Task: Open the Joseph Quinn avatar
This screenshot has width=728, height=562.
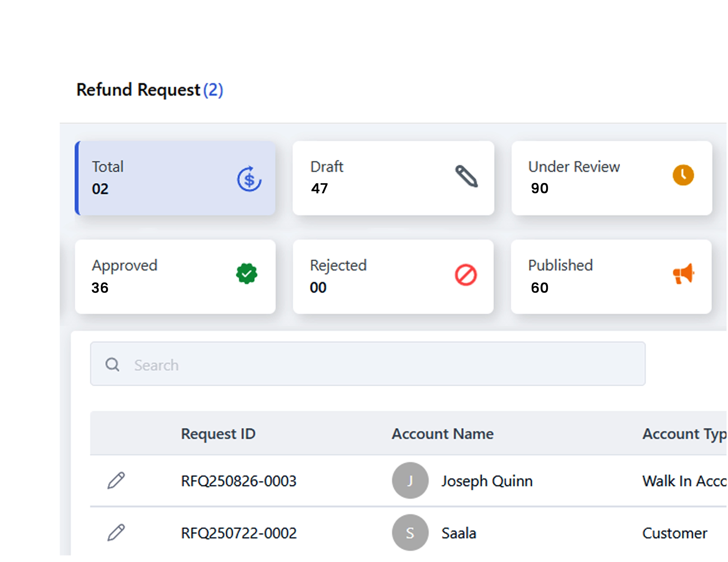Action: click(410, 480)
